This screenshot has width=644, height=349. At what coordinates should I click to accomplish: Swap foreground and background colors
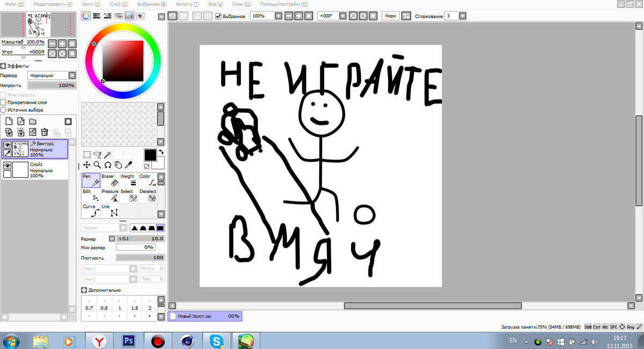coord(160,153)
